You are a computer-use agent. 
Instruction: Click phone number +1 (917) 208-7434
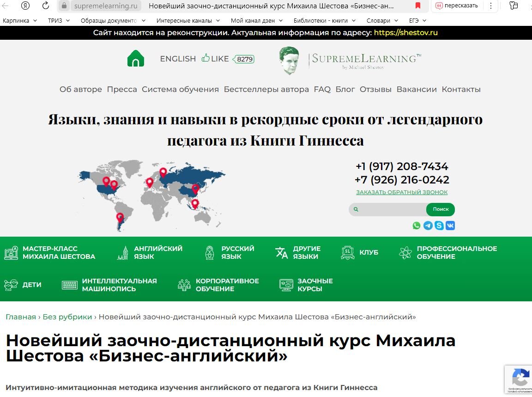coord(402,166)
